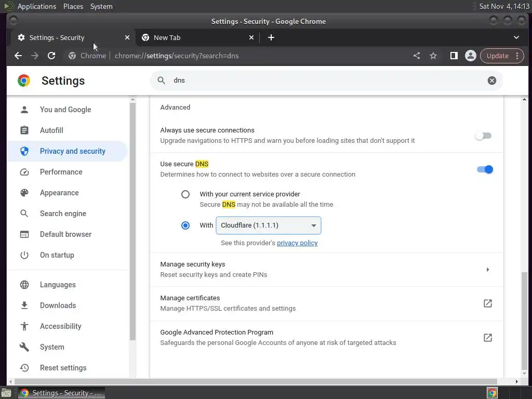Switch to the New Tab tab

coord(192,37)
